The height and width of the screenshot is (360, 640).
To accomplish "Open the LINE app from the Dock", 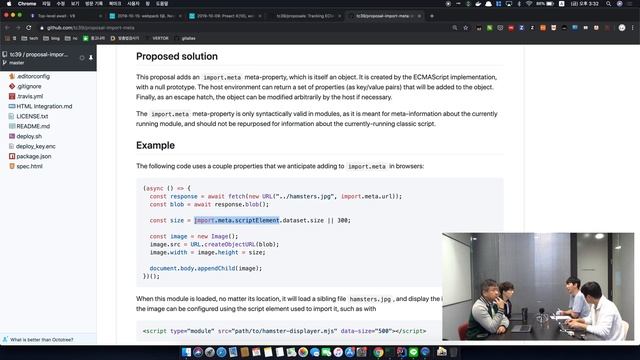I will tap(413, 352).
